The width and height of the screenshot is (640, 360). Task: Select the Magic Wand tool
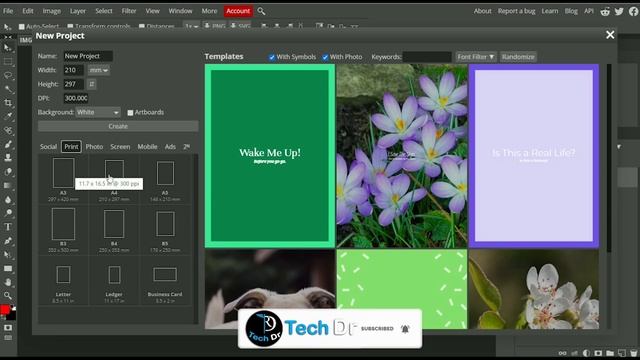click(x=8, y=89)
